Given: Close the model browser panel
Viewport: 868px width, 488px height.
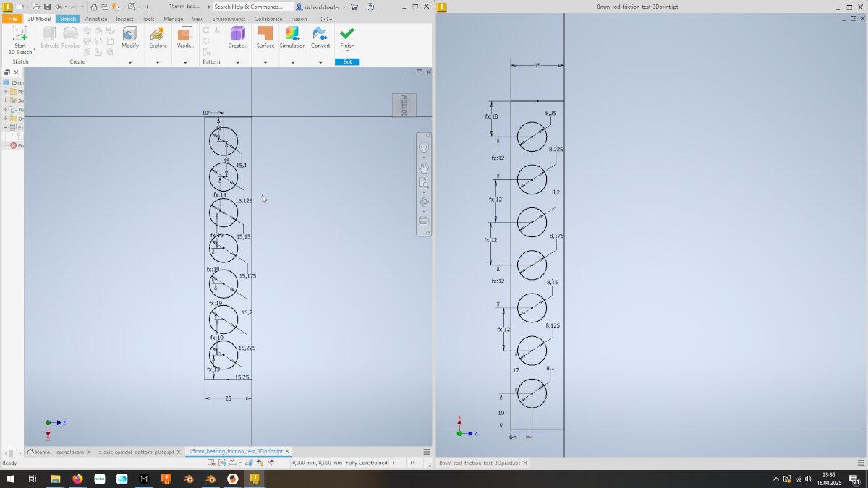Looking at the screenshot, I should click(16, 72).
